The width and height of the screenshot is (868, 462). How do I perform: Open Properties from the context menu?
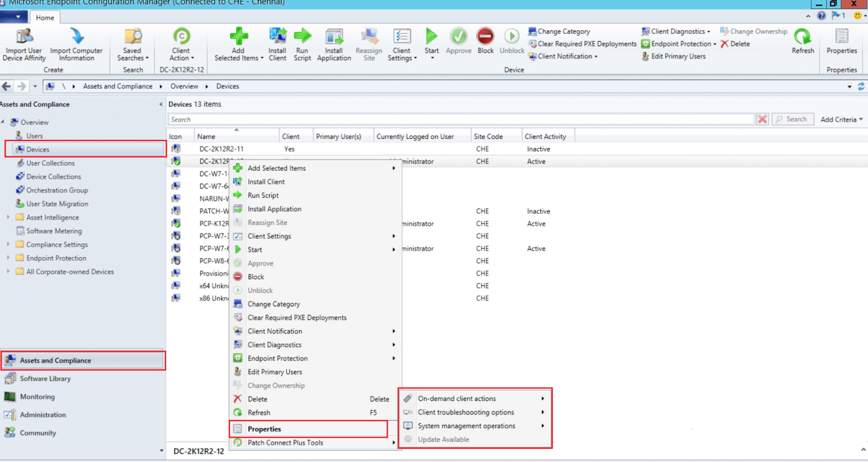[x=264, y=429]
